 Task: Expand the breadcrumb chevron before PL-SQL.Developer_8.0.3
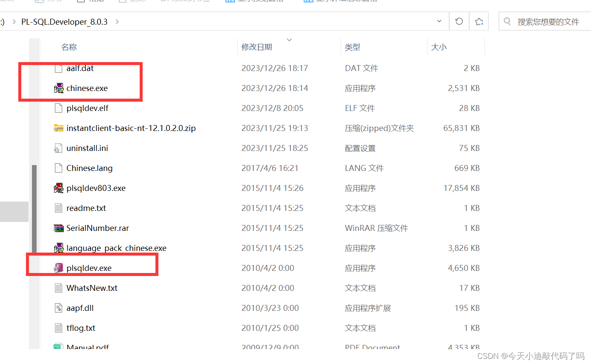14,21
